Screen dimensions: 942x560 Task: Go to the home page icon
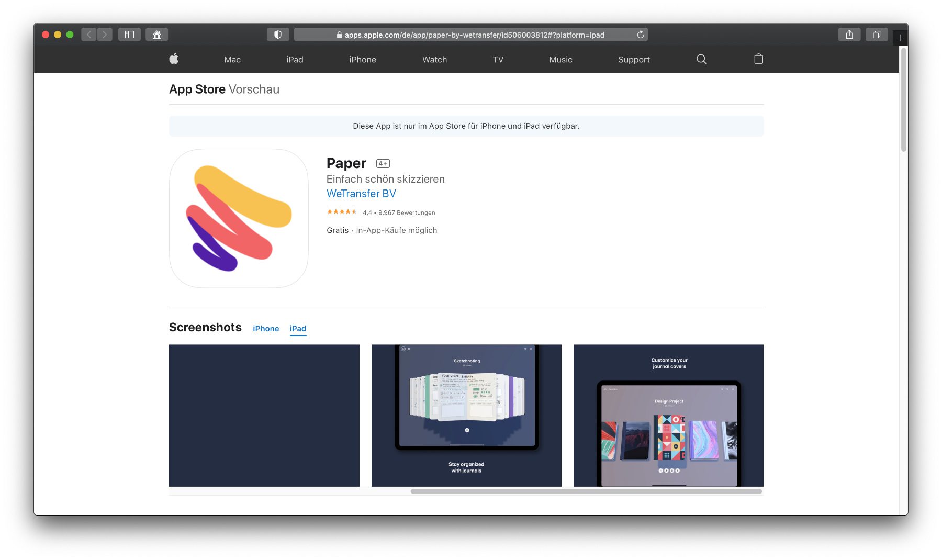[x=156, y=35]
